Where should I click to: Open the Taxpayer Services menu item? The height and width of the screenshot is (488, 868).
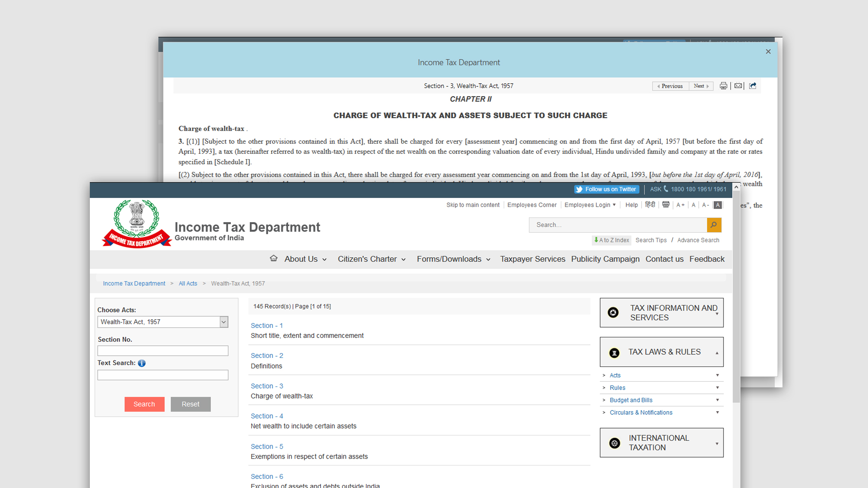click(x=533, y=259)
